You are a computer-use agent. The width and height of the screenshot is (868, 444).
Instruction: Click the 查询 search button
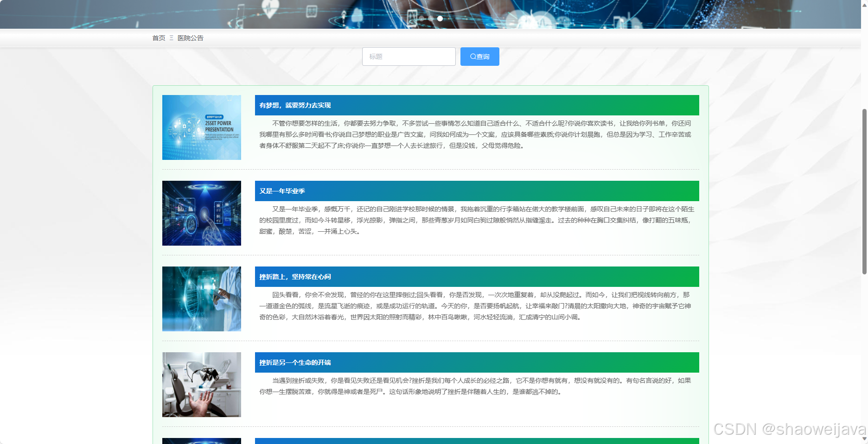click(479, 57)
